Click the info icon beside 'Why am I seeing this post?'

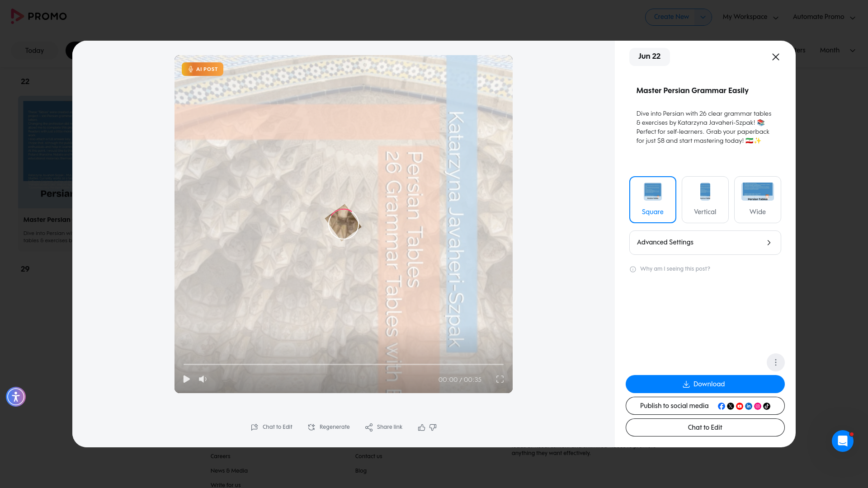(632, 269)
